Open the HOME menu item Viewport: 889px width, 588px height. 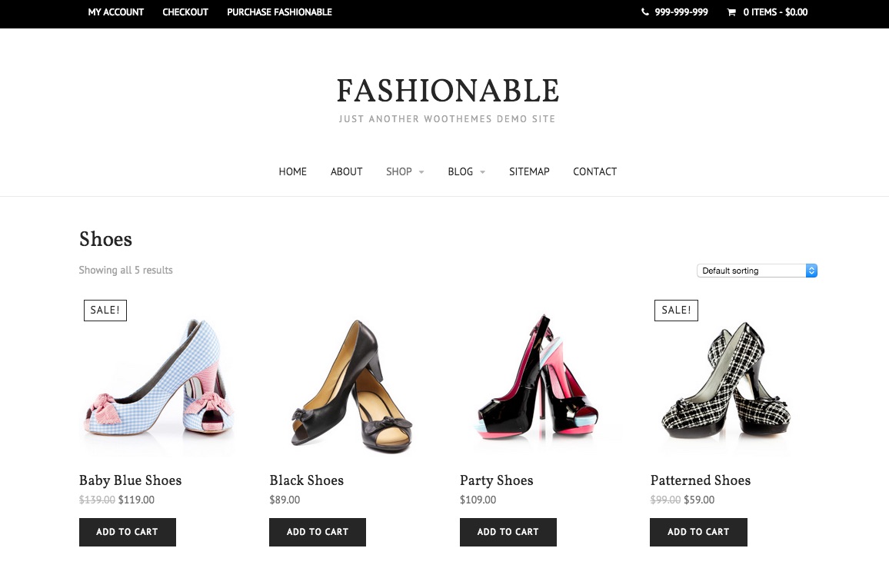click(292, 171)
